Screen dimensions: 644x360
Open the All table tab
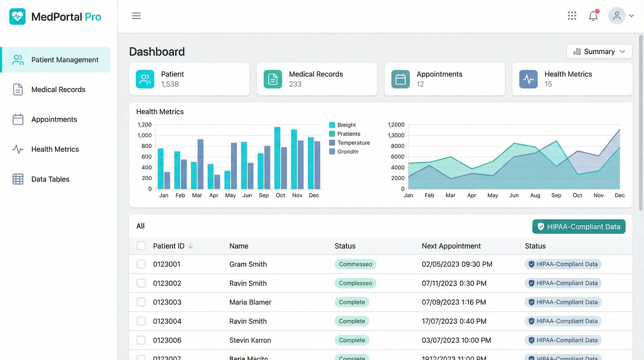point(140,226)
